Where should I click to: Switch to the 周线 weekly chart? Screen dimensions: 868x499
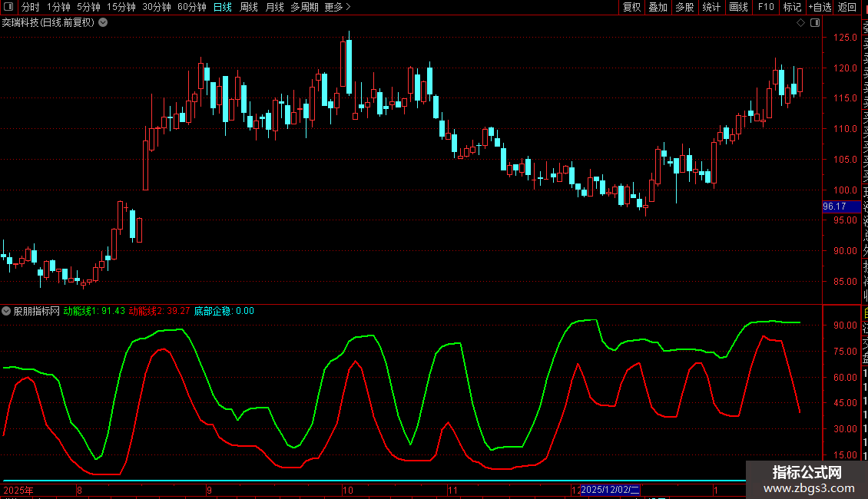point(249,7)
